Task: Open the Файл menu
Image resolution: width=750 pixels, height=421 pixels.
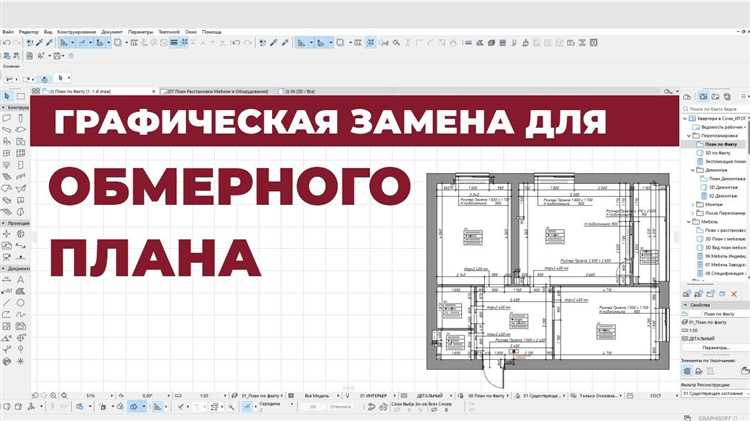Action: pos(8,32)
